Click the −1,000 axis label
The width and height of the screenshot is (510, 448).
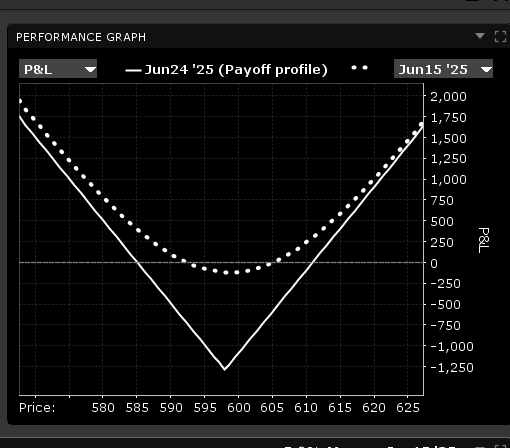coord(452,347)
